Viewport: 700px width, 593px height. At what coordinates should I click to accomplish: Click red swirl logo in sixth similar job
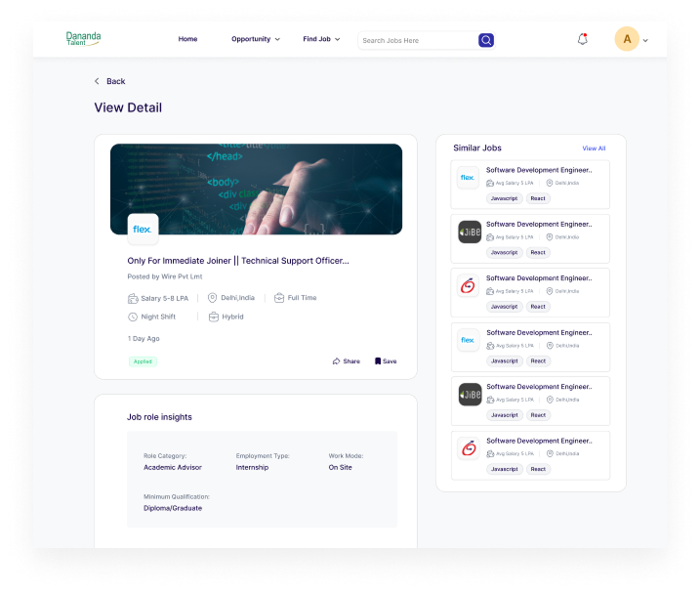(469, 448)
